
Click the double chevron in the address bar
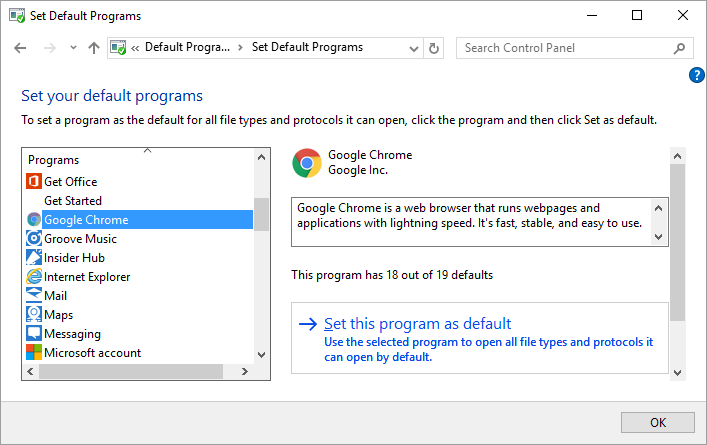point(135,48)
